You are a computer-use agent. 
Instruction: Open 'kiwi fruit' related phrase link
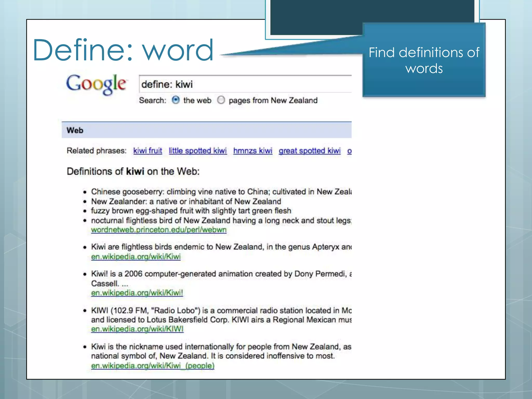tap(148, 151)
